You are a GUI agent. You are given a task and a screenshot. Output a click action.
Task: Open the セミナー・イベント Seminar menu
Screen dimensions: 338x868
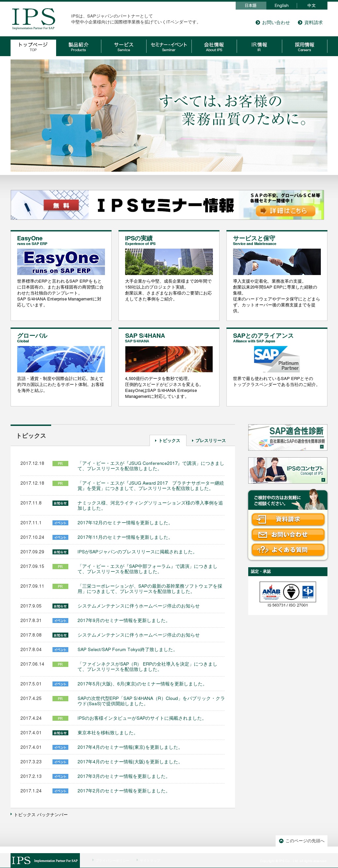coord(169,47)
